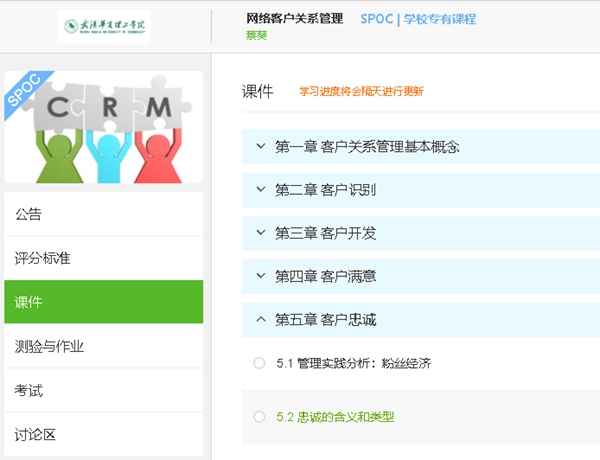Open the 评分标准 sidebar item
600x460 pixels.
click(x=104, y=258)
